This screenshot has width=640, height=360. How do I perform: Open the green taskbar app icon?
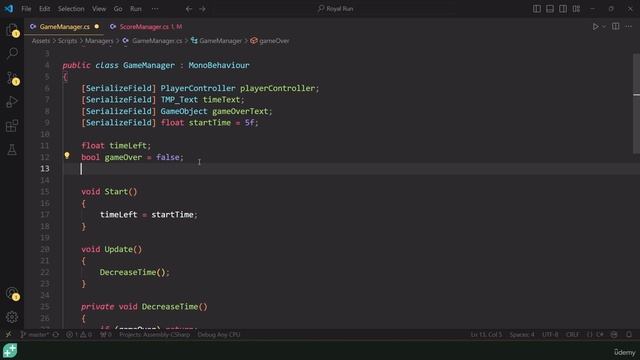(10, 351)
